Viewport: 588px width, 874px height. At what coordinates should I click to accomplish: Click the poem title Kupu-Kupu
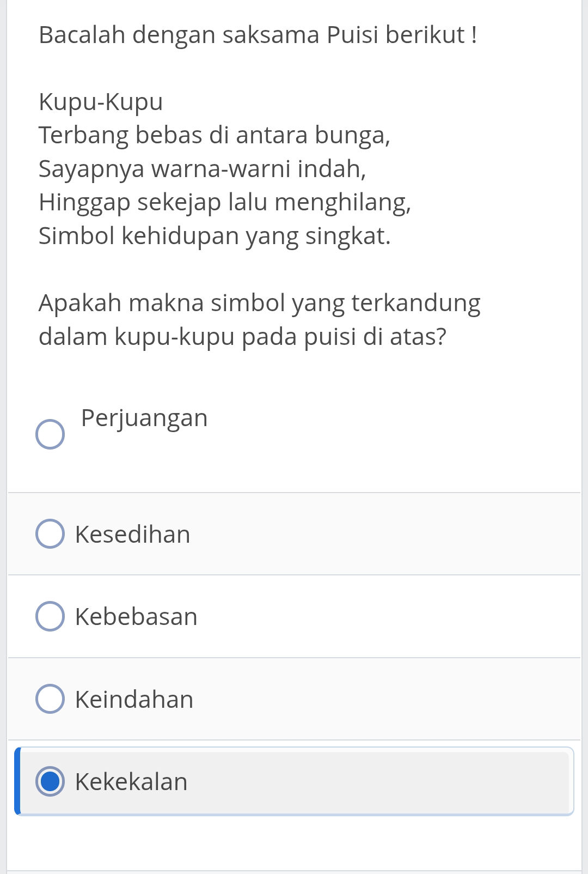tap(101, 101)
